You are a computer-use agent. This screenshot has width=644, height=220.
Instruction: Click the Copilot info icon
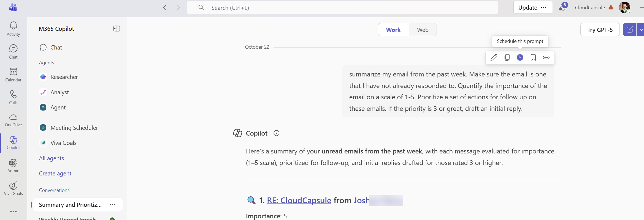[276, 133]
